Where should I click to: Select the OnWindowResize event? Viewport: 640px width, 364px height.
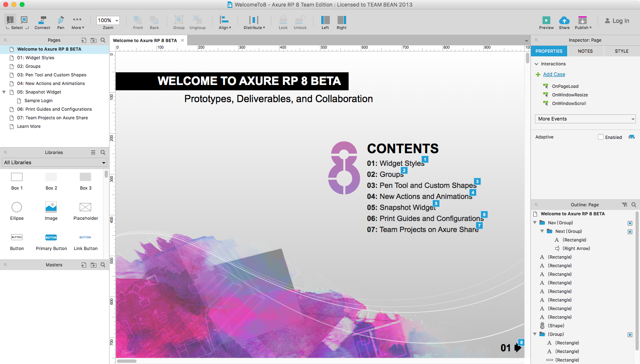570,95
